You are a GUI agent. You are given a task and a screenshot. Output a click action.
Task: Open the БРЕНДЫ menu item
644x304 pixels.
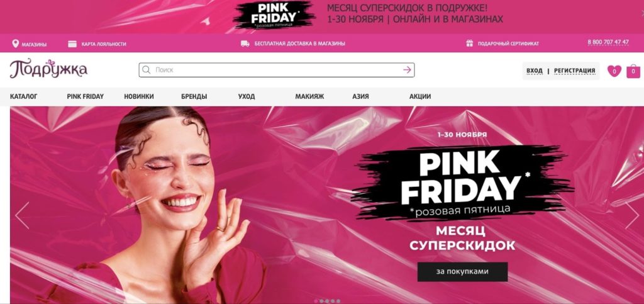[194, 96]
